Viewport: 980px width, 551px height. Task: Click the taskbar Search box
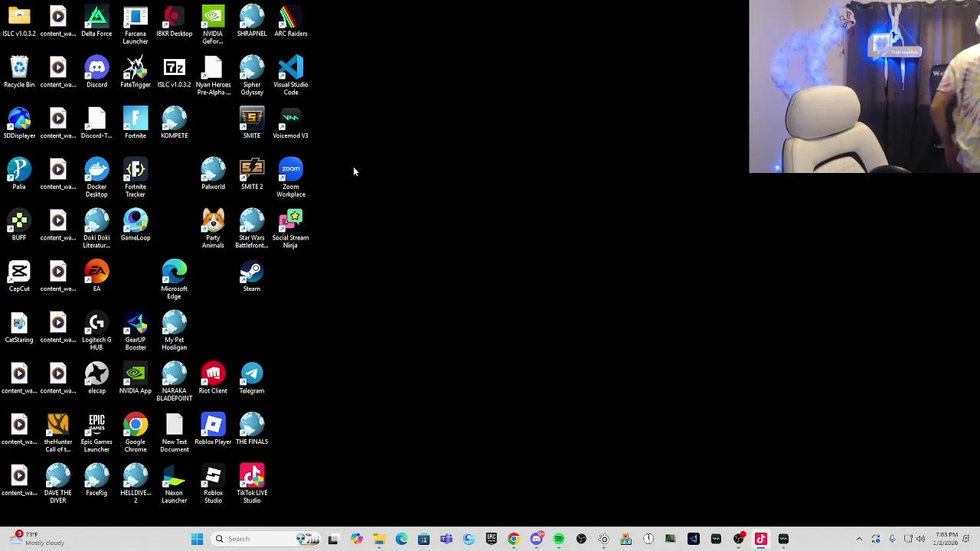tap(265, 539)
